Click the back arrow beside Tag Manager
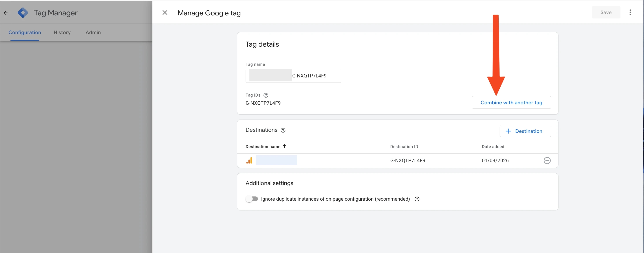This screenshot has width=644, height=253. [5, 13]
